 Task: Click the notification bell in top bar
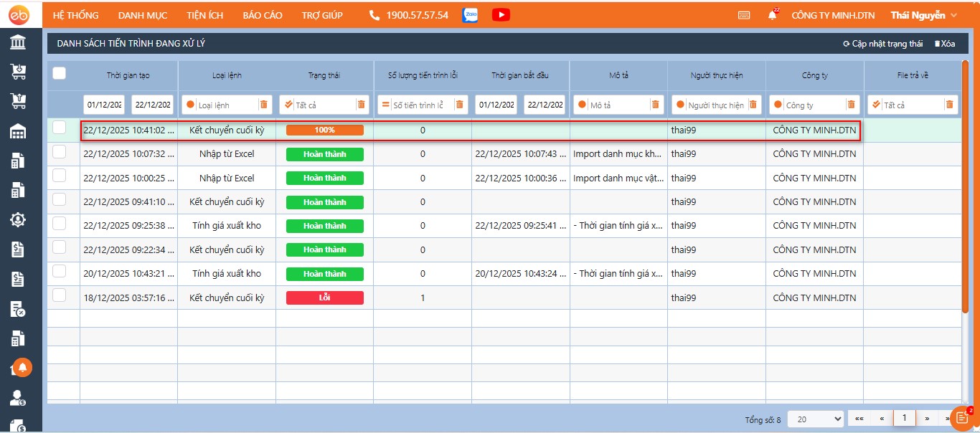pyautogui.click(x=773, y=15)
